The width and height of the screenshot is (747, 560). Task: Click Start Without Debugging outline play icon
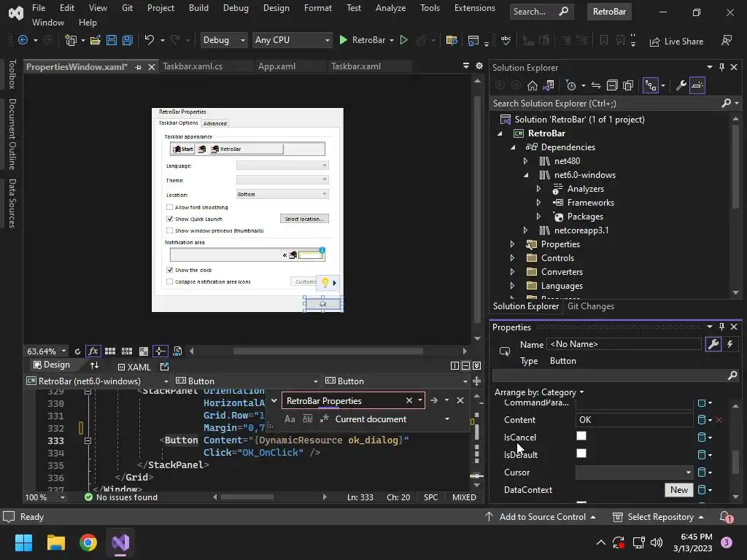[x=404, y=41]
